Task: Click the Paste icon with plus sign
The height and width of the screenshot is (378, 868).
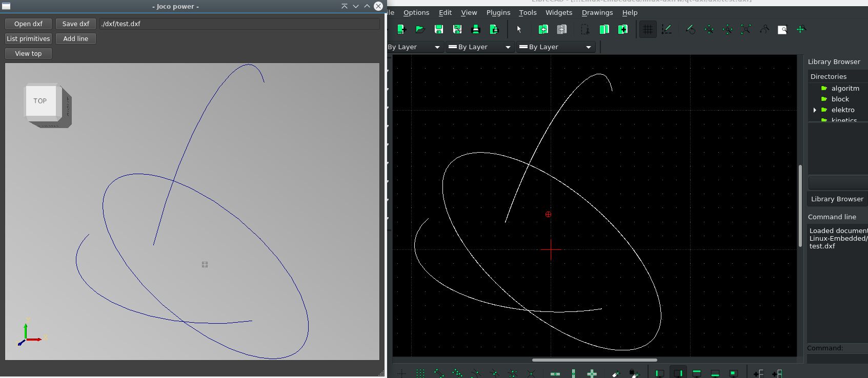Action: coord(622,29)
